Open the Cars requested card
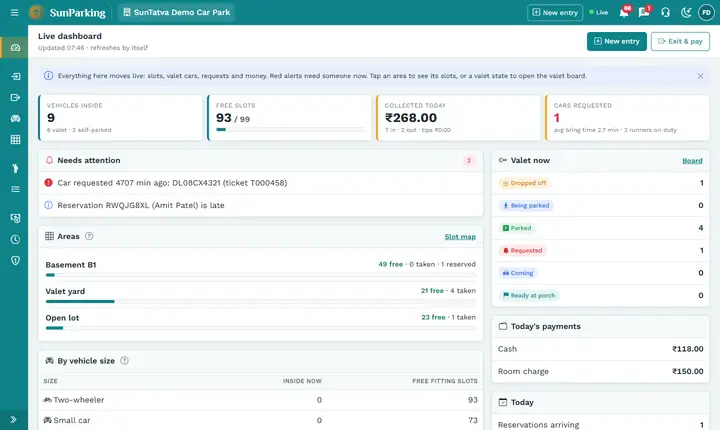The image size is (720, 430). coord(627,118)
